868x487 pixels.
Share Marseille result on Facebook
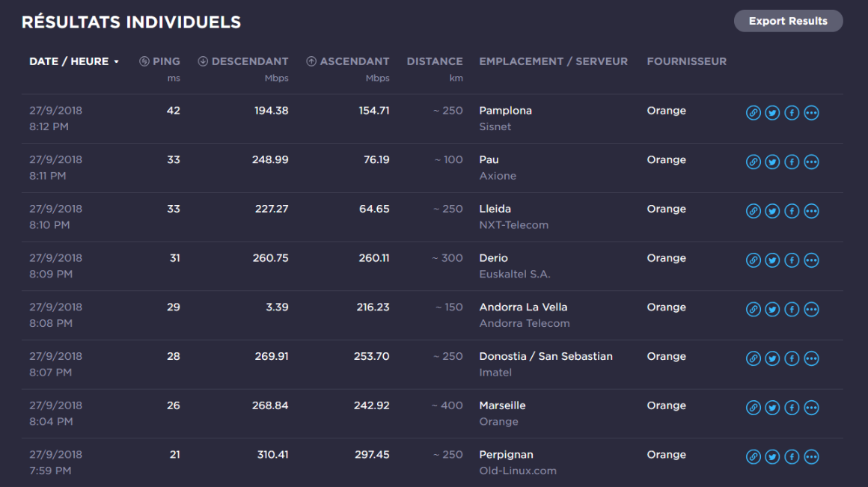792,408
